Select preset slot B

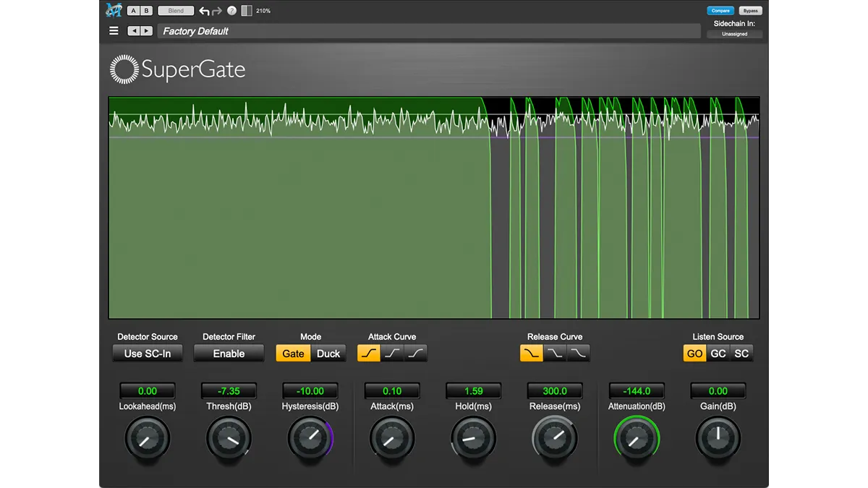(x=147, y=11)
